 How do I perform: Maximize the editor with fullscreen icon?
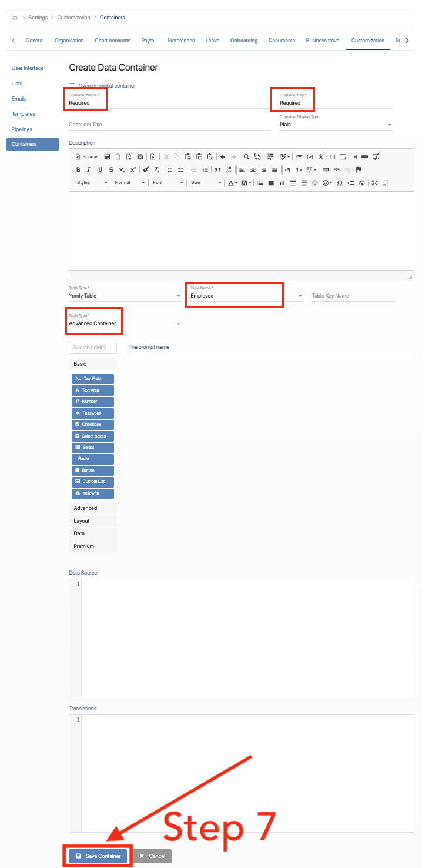coord(374,183)
